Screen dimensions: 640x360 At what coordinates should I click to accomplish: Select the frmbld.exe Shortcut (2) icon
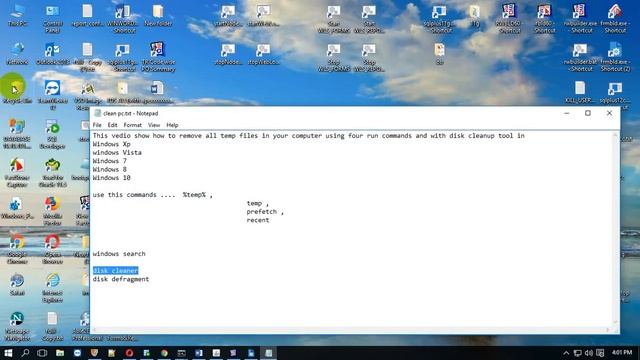click(x=615, y=56)
